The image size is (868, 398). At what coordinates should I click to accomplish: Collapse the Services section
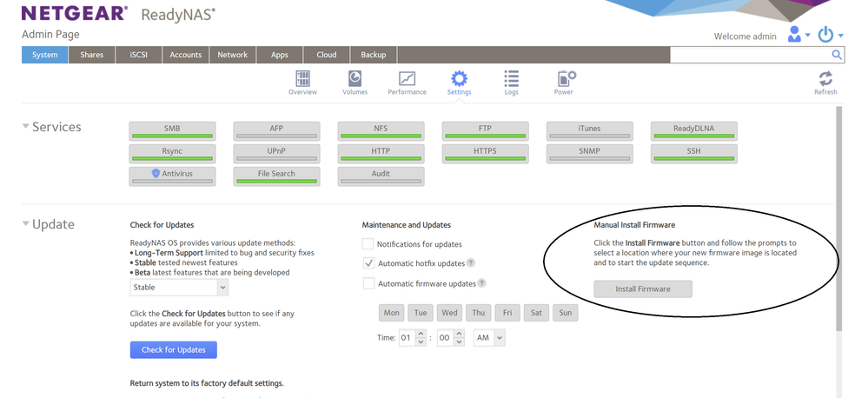(x=25, y=126)
